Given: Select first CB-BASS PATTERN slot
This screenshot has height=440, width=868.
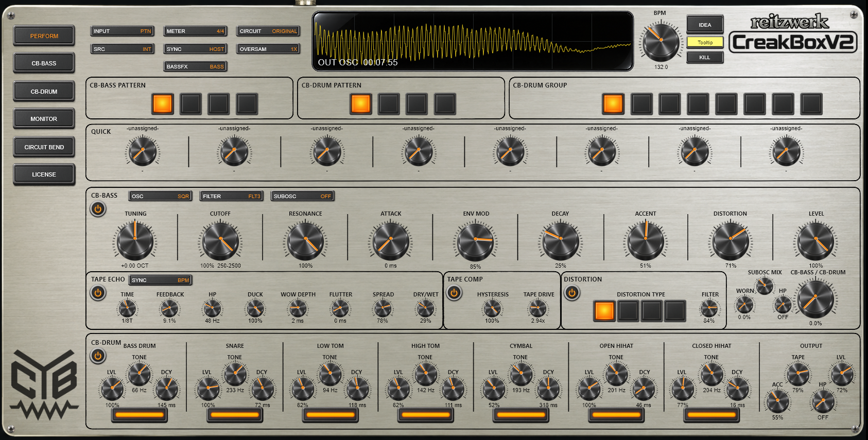Looking at the screenshot, I should [x=163, y=104].
